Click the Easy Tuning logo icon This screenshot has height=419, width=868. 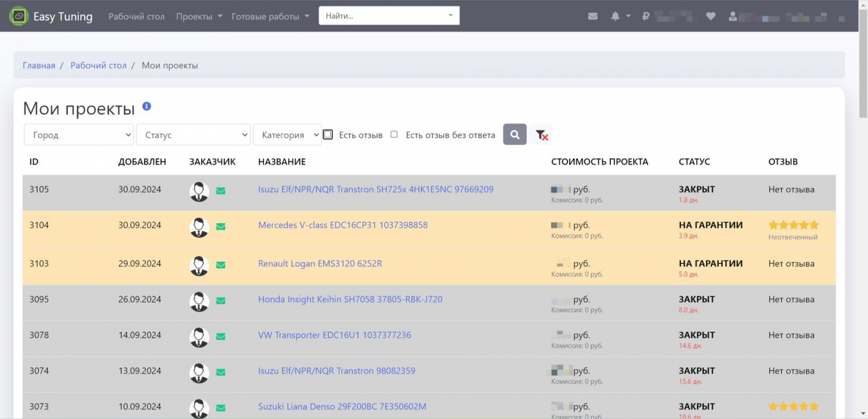pos(18,16)
